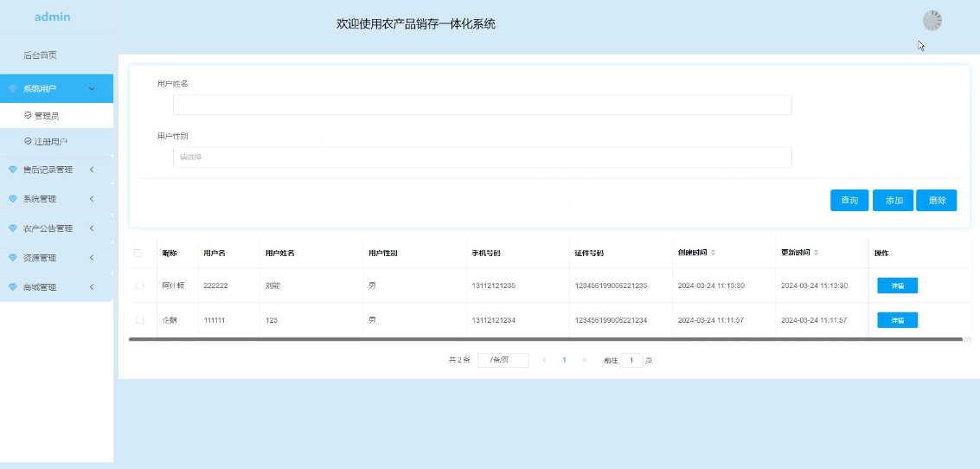Click the diamond icon beside 资源管理
The height and width of the screenshot is (469, 980).
13,258
